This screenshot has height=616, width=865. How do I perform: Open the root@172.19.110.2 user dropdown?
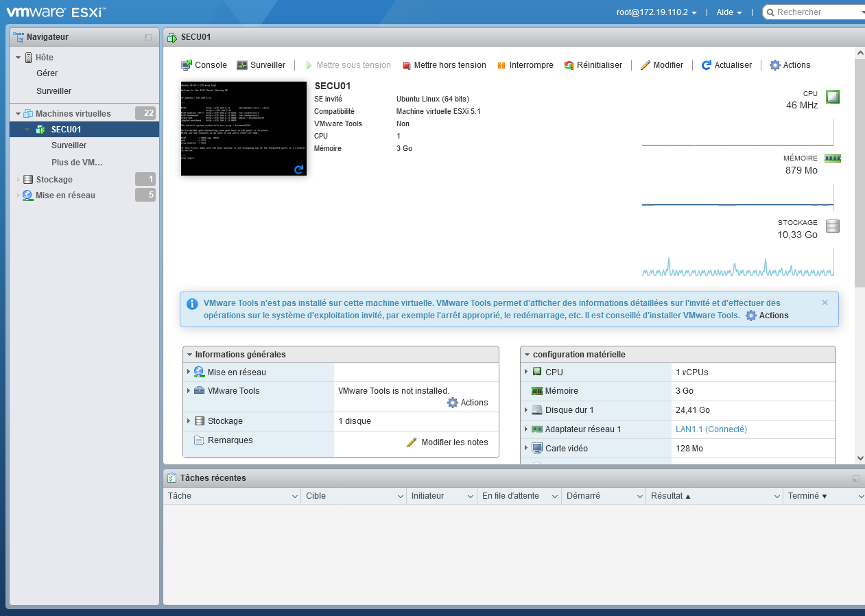(656, 12)
